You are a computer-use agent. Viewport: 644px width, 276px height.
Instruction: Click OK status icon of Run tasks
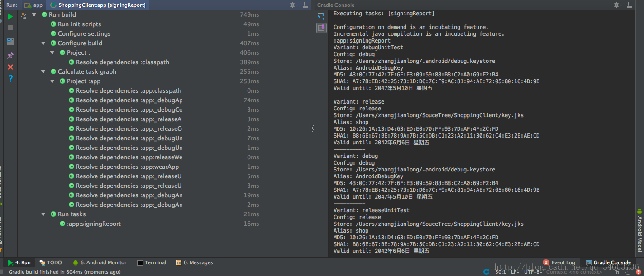[53, 214]
